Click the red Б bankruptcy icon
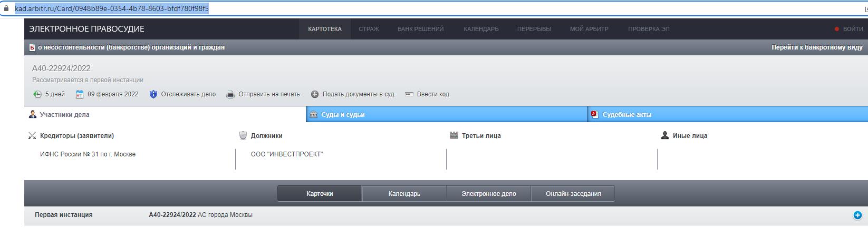Image resolution: width=868 pixels, height=228 pixels. point(32,47)
